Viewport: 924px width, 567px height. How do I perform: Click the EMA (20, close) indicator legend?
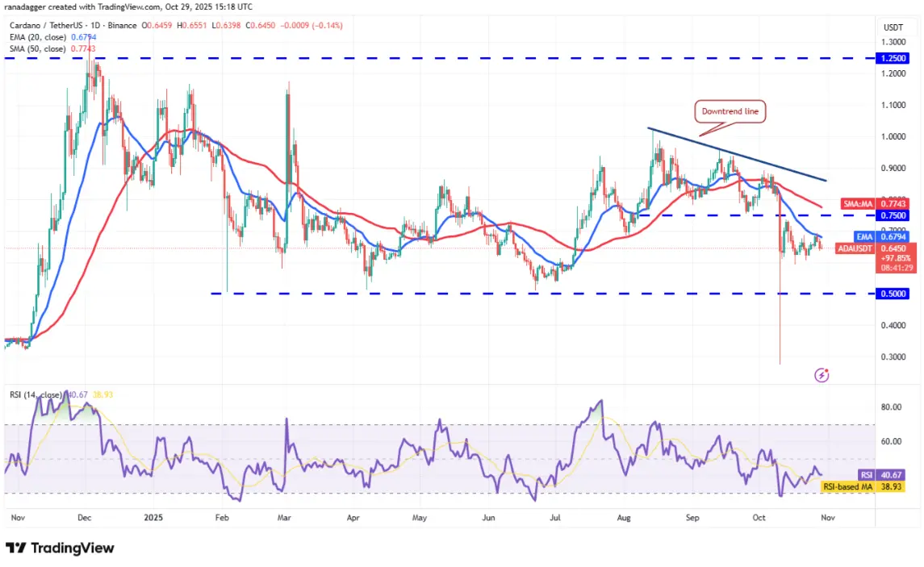[x=52, y=37]
